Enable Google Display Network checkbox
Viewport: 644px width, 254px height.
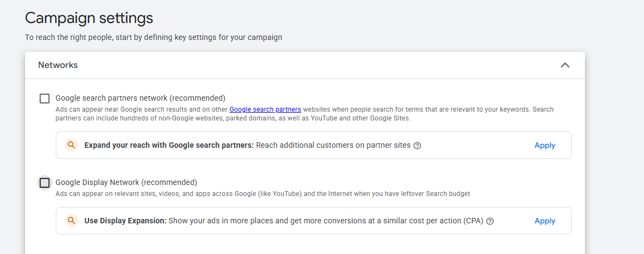[x=44, y=183]
